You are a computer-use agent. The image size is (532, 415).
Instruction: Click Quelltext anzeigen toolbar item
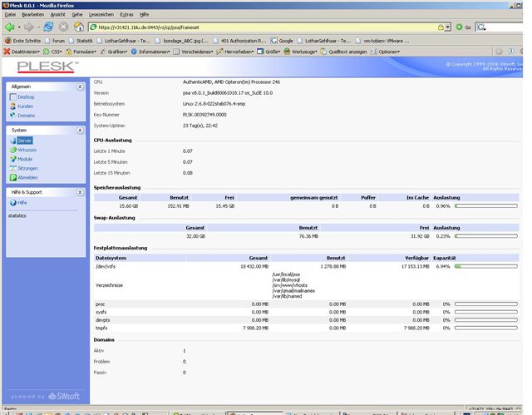[x=343, y=52]
